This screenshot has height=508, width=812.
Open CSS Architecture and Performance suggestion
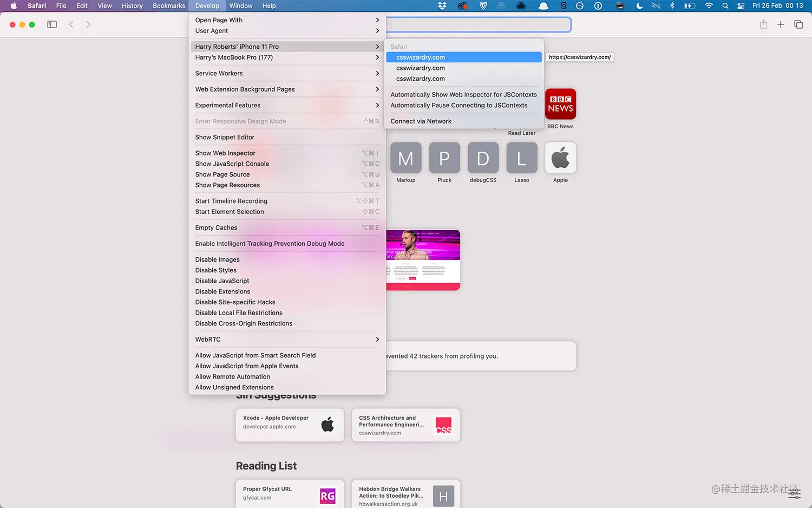406,425
